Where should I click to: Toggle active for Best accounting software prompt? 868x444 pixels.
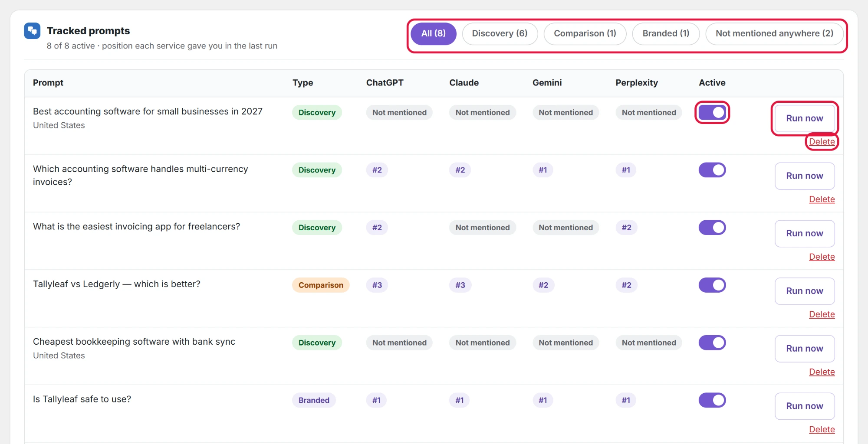tap(712, 112)
